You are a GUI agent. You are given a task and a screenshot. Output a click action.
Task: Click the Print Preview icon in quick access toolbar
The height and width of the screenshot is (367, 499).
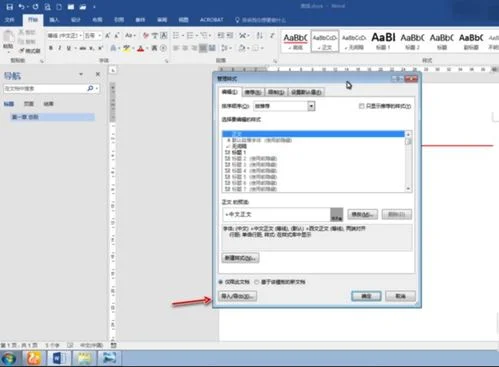pyautogui.click(x=47, y=7)
